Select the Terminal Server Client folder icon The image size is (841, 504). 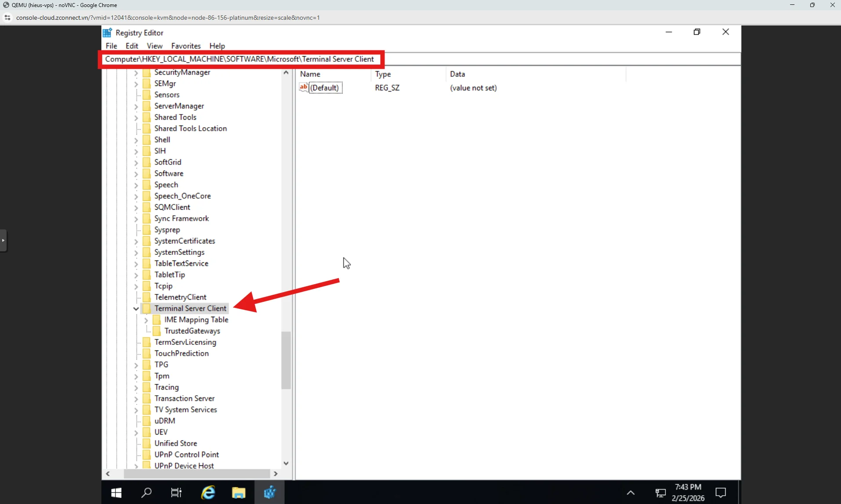(147, 308)
